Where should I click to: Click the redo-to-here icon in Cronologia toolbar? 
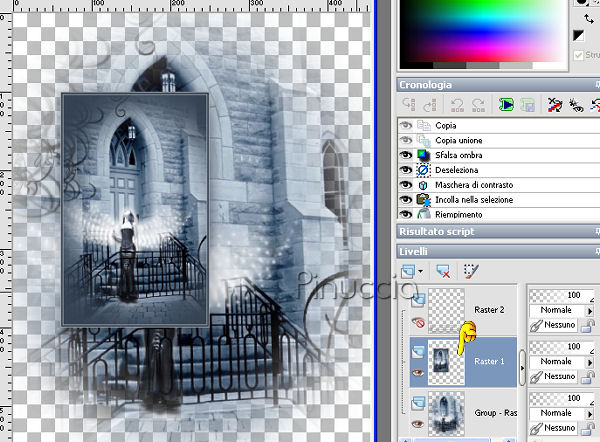[430, 104]
